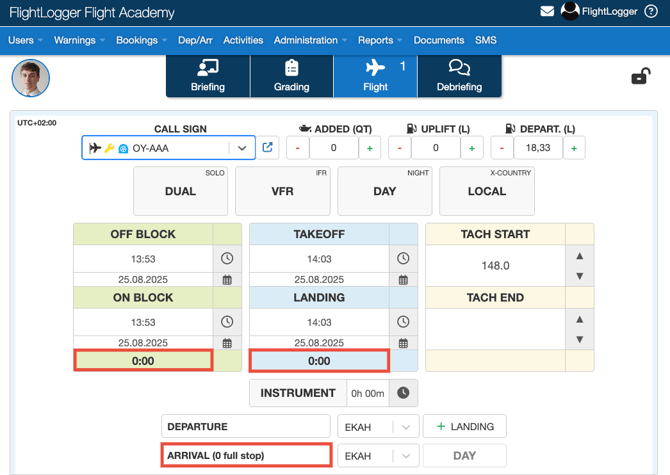This screenshot has height=475, width=670.
Task: Open the external link beside call sign
Action: pos(268,148)
